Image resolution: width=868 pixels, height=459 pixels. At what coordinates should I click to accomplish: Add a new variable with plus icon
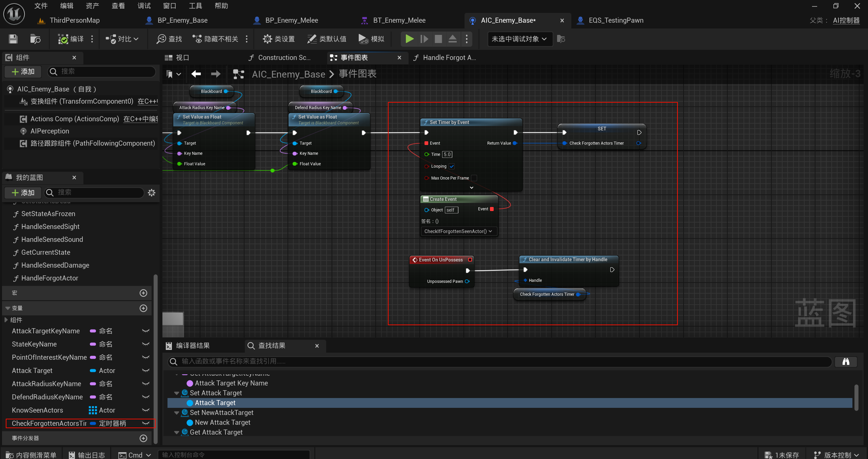[x=143, y=308]
